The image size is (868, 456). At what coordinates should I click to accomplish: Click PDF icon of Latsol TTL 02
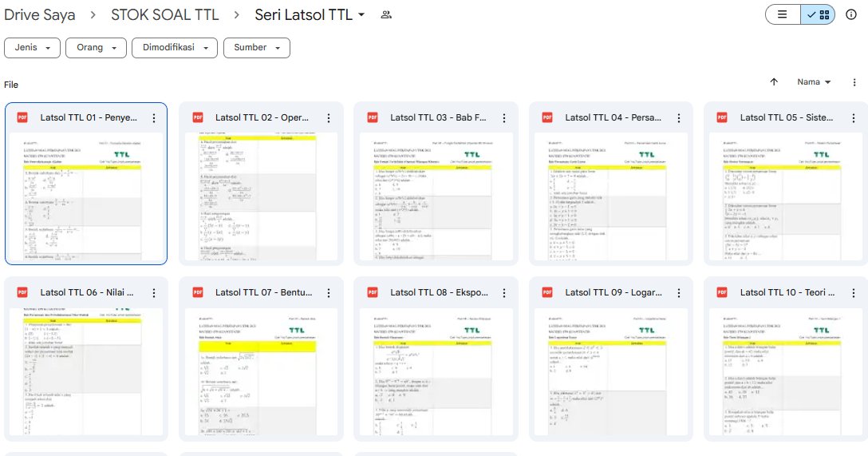[198, 117]
